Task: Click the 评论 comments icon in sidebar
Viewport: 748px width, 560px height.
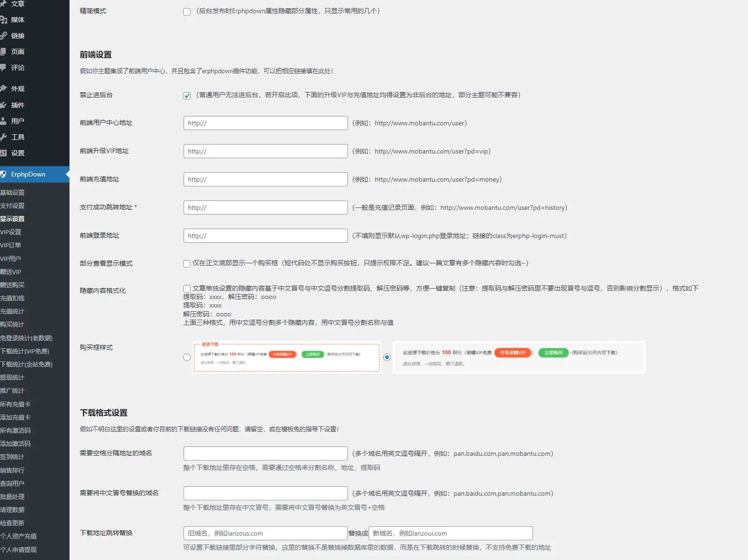Action: pos(3,68)
